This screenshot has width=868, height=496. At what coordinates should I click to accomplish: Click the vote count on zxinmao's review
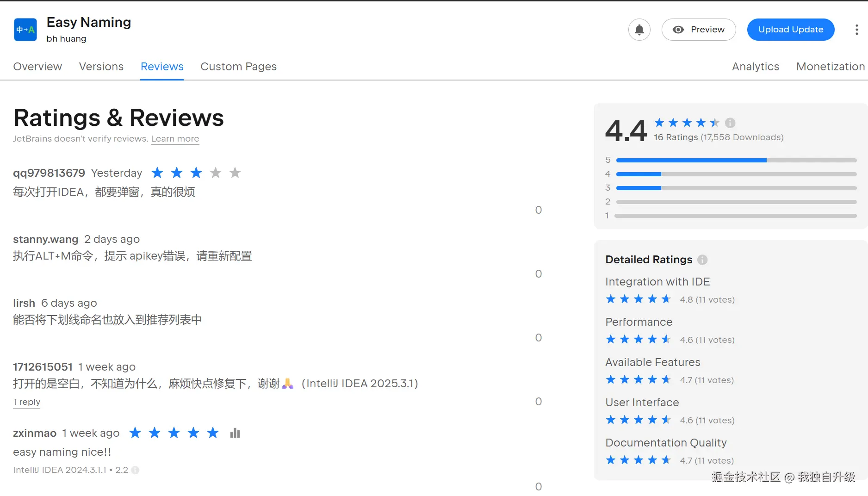tap(539, 487)
